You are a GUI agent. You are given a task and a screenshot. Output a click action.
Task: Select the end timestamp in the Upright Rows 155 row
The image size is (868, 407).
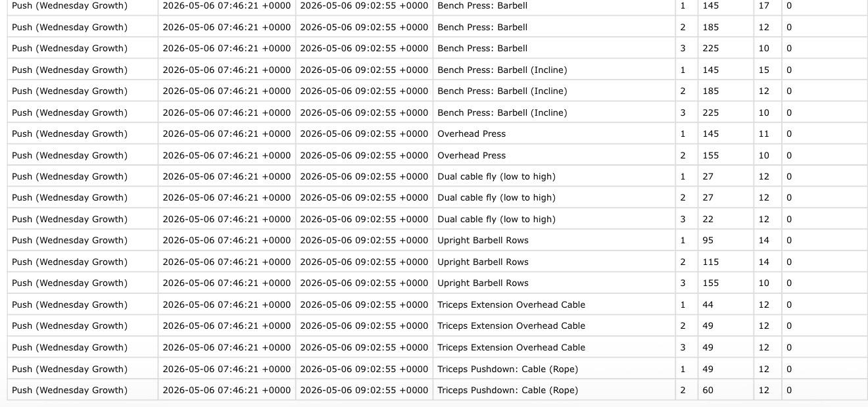coord(364,283)
